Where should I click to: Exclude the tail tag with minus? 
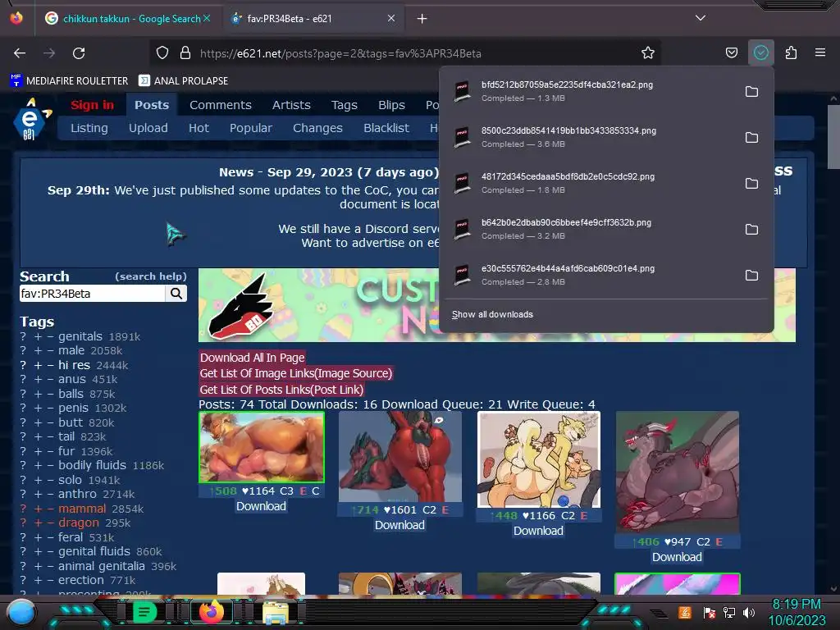(50, 436)
